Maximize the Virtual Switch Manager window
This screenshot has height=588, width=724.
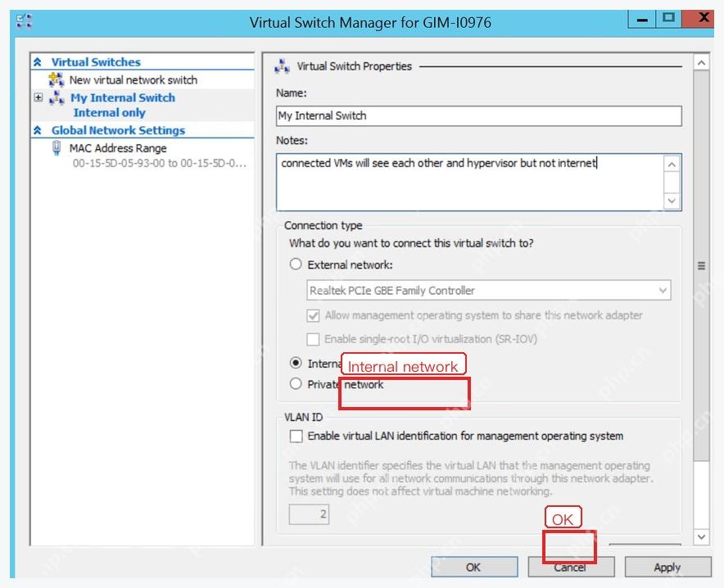(668, 19)
